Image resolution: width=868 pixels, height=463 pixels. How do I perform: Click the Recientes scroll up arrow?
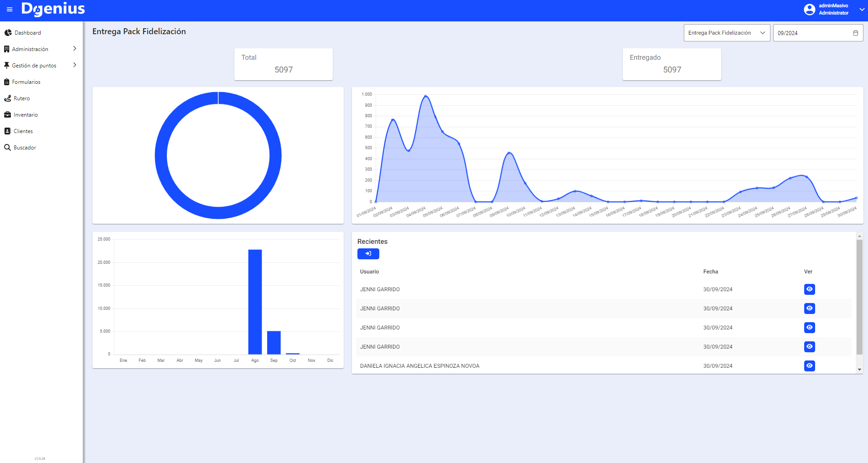pyautogui.click(x=859, y=236)
